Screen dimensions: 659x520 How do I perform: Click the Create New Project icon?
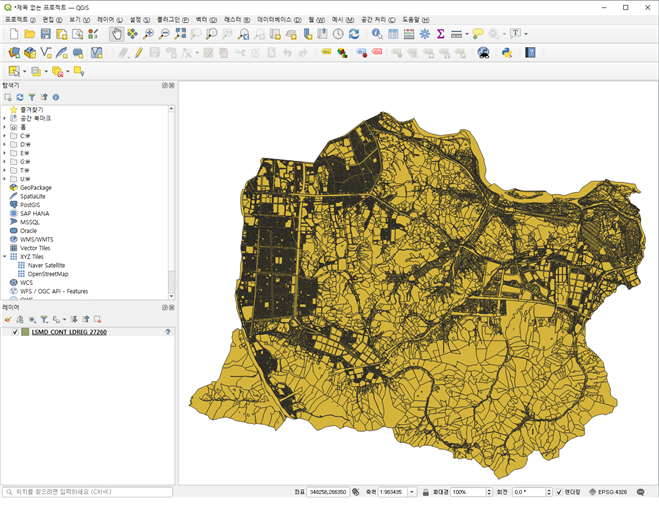[x=13, y=34]
